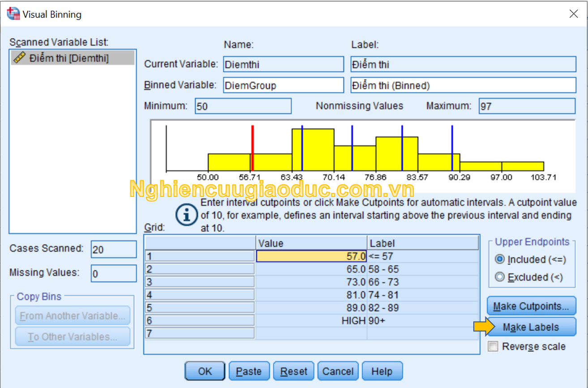The height and width of the screenshot is (388, 588).
Task: Select the grid Value cell showing 57.0
Action: point(311,256)
